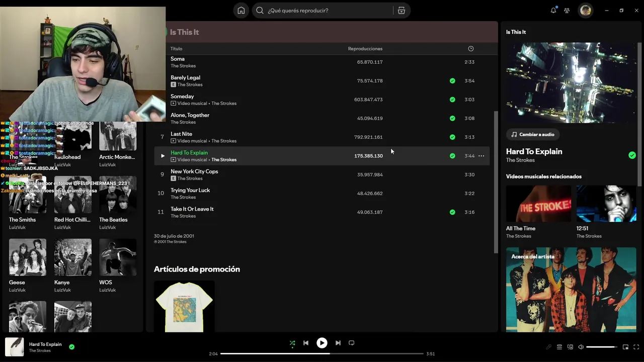Toggle saved checkmark in the right panel
The image size is (644, 362).
click(632, 155)
